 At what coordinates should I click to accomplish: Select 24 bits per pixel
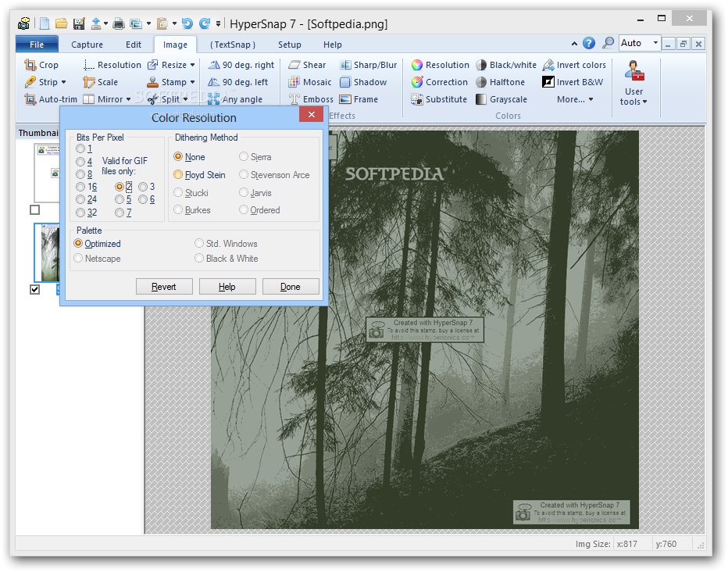coord(80,199)
